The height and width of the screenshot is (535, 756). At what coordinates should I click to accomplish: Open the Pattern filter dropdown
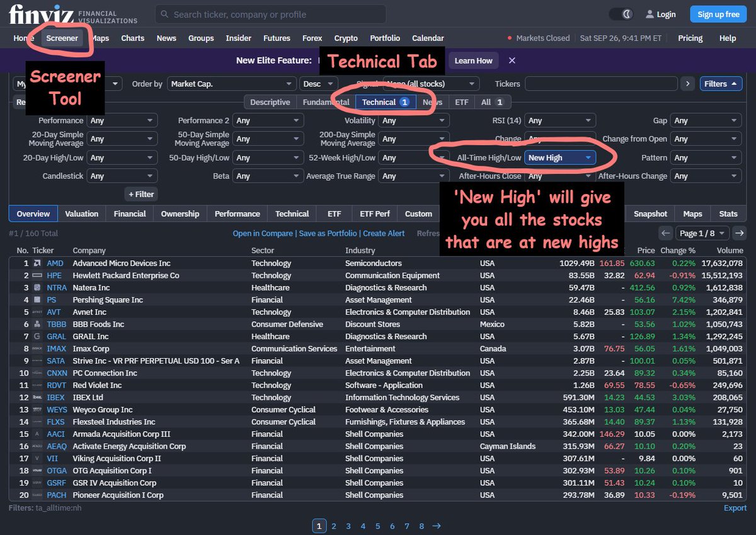click(706, 158)
